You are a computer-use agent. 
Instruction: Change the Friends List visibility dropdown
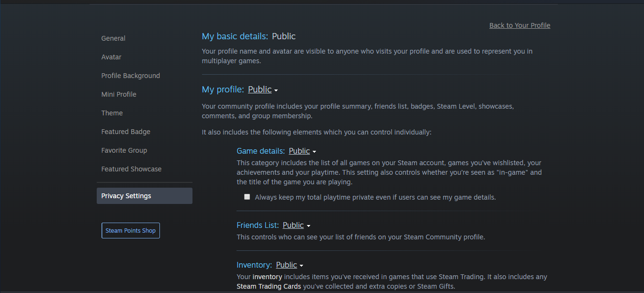296,225
